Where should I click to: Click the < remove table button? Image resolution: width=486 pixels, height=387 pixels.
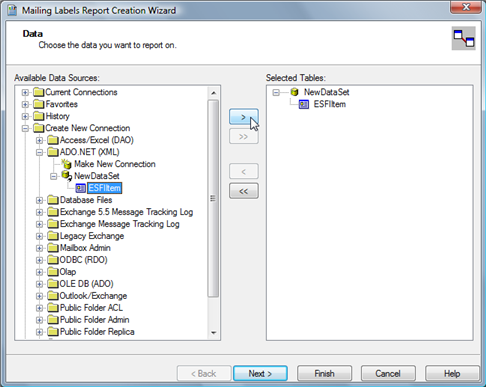pyautogui.click(x=244, y=171)
